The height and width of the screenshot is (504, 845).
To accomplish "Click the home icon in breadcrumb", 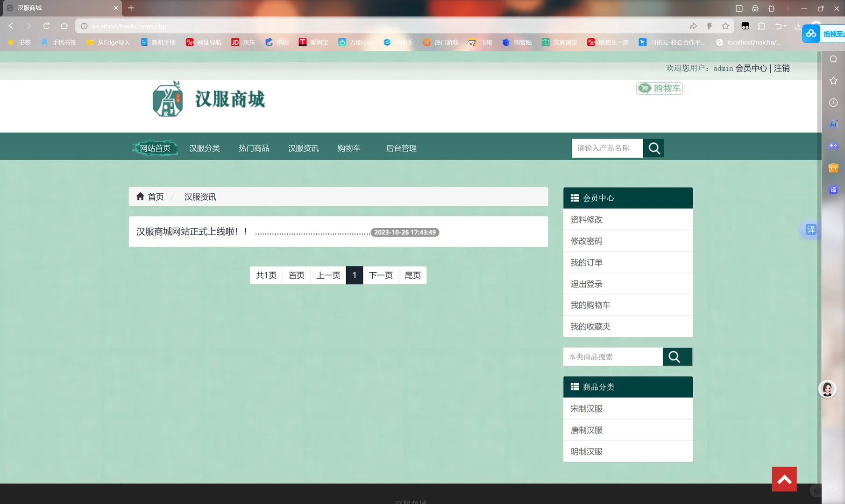I will [x=140, y=196].
